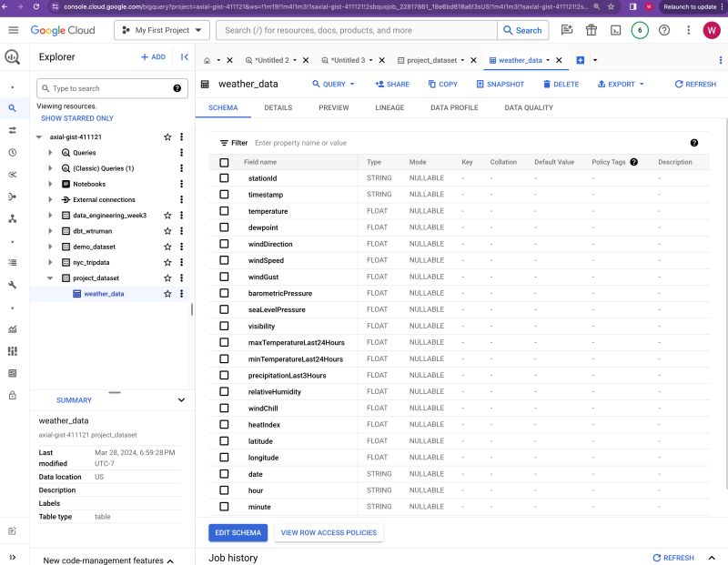Select the magnifier Explorer sidebar icon
The image size is (728, 565).
(13, 108)
